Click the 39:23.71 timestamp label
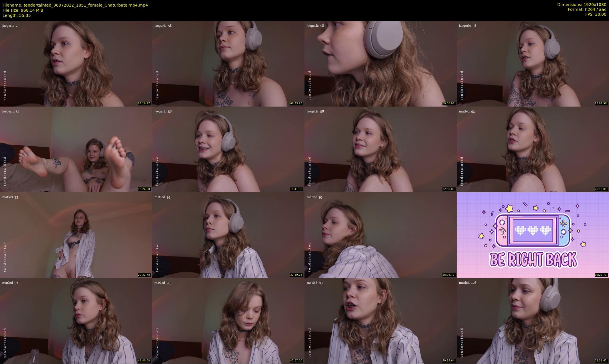 600,275
